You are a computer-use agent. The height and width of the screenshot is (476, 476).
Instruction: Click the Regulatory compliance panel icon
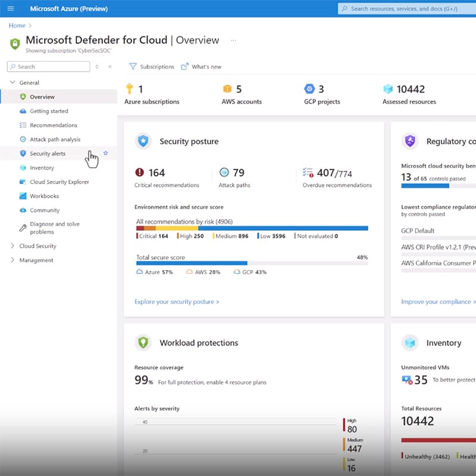(x=411, y=141)
